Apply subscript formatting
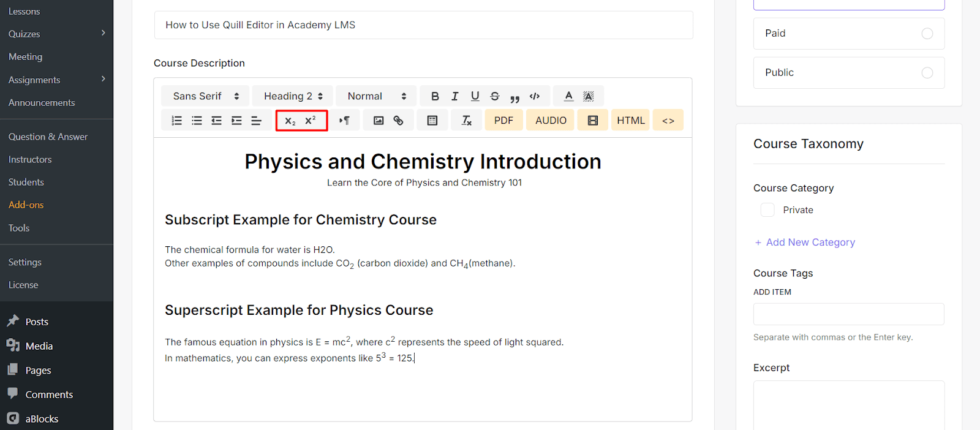This screenshot has width=980, height=430. click(290, 121)
